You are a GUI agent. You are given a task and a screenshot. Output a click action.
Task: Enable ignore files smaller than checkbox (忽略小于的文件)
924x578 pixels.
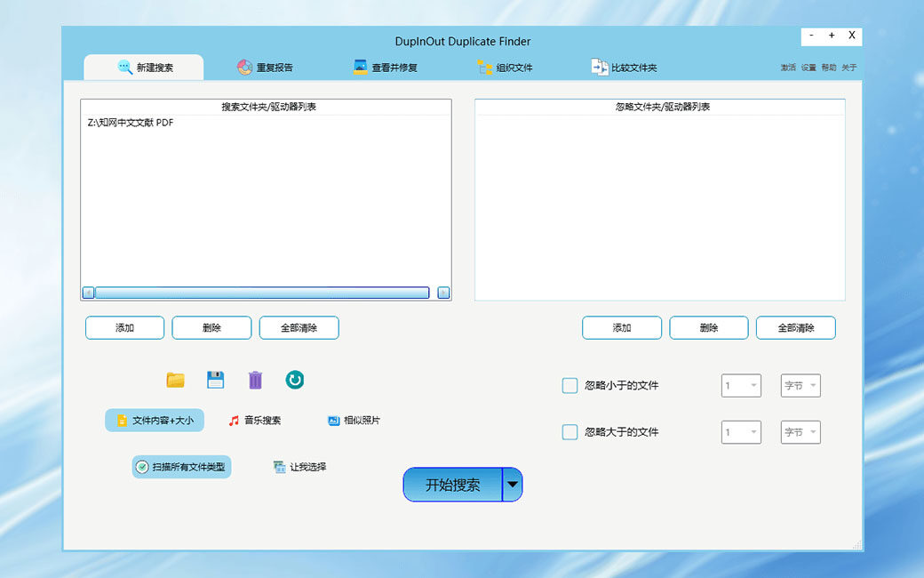[x=570, y=386]
